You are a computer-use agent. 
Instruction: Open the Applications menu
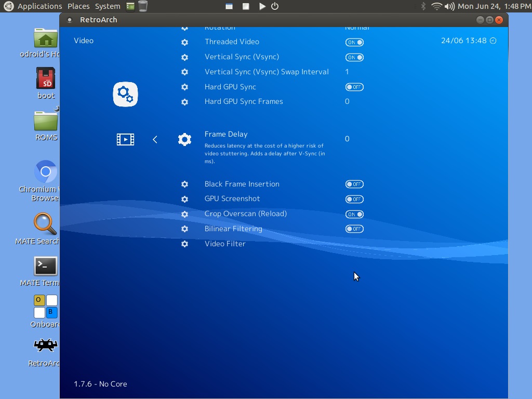click(39, 6)
